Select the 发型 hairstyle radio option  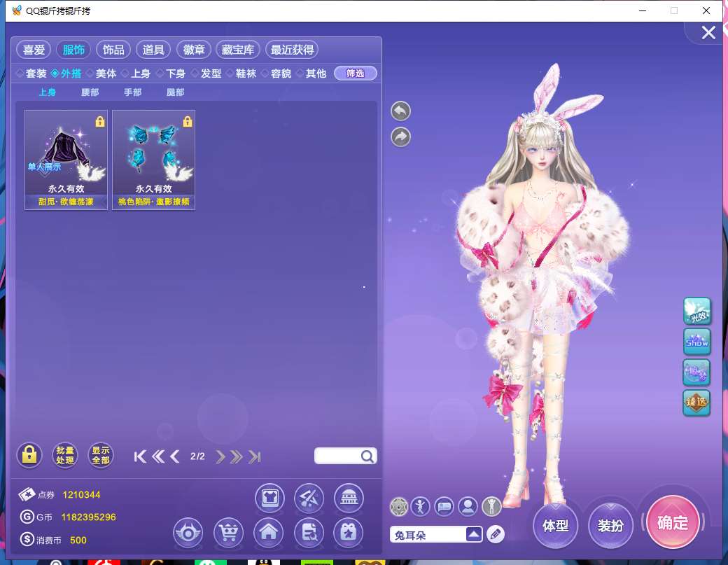[206, 74]
